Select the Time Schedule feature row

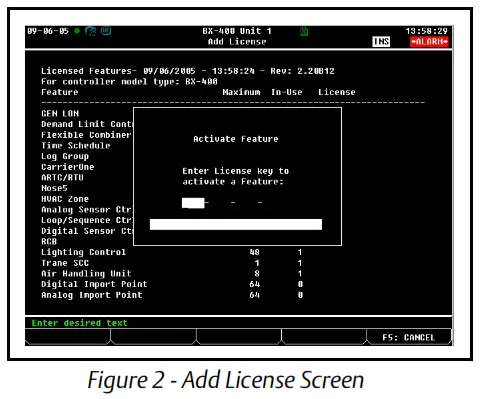point(76,146)
